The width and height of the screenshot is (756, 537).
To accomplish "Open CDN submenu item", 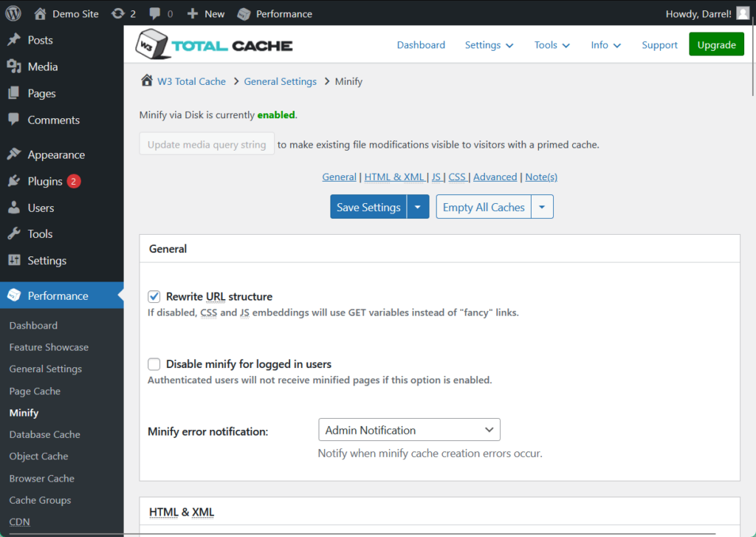I will tap(19, 521).
